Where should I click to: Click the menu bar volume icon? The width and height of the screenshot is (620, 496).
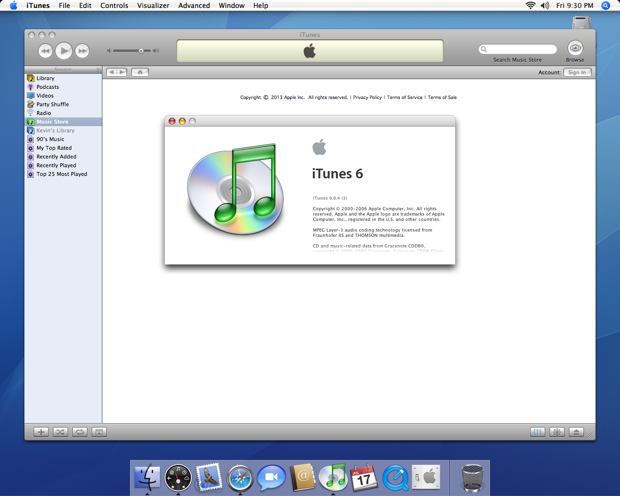pos(545,6)
